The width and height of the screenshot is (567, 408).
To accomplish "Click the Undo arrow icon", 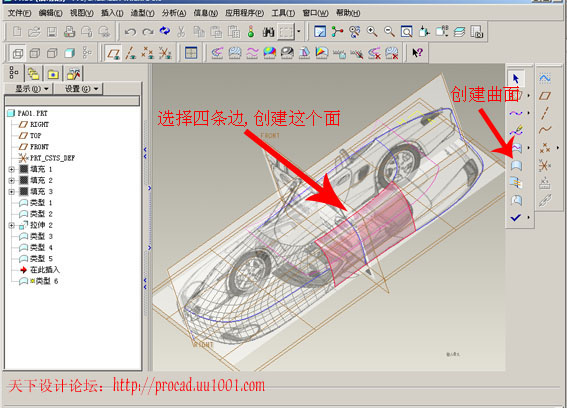I will [x=130, y=32].
